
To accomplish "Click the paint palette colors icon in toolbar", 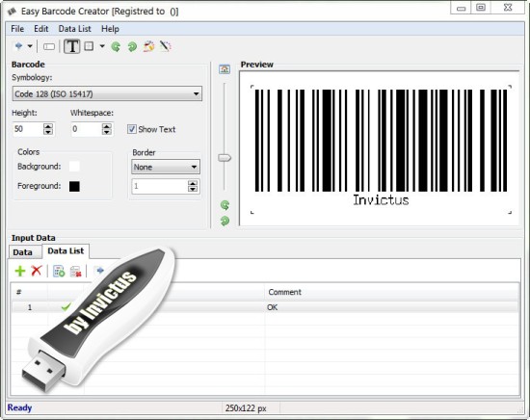I will (148, 46).
